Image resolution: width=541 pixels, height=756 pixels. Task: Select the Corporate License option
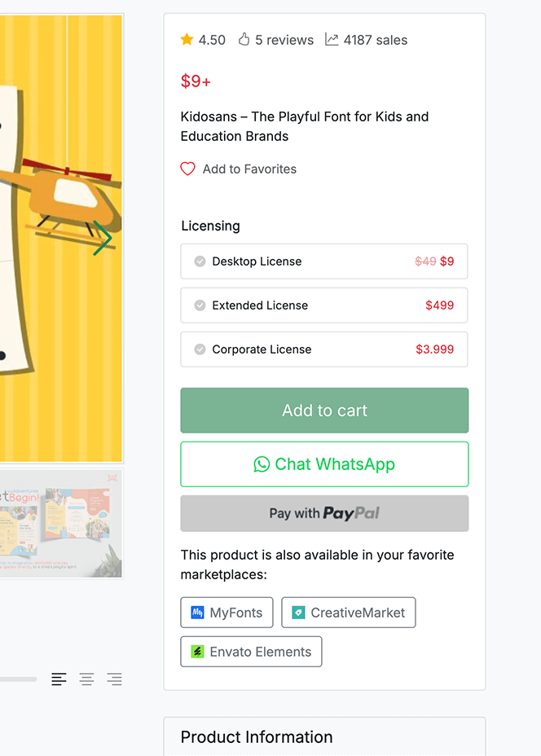pyautogui.click(x=324, y=349)
